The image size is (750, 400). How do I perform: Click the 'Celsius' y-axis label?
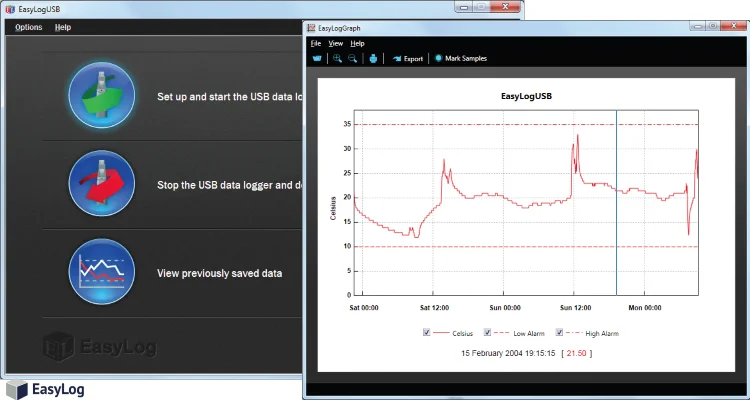(x=333, y=208)
